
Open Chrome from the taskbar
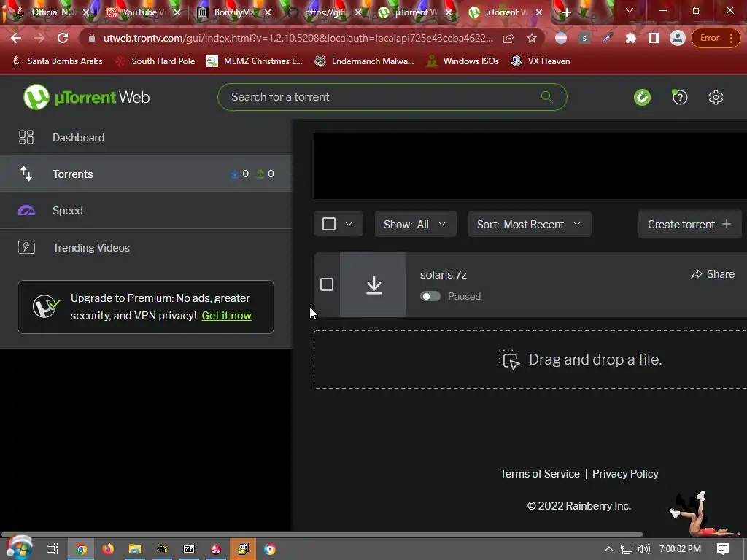(x=82, y=549)
